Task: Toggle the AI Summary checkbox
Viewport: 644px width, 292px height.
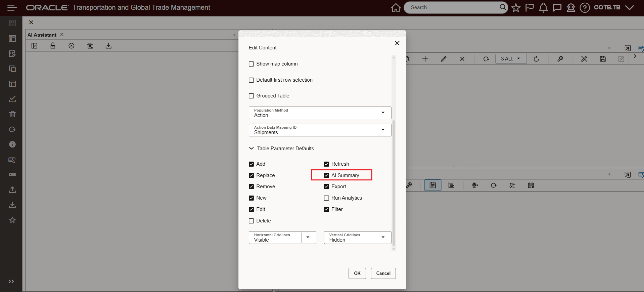Action: pyautogui.click(x=326, y=175)
